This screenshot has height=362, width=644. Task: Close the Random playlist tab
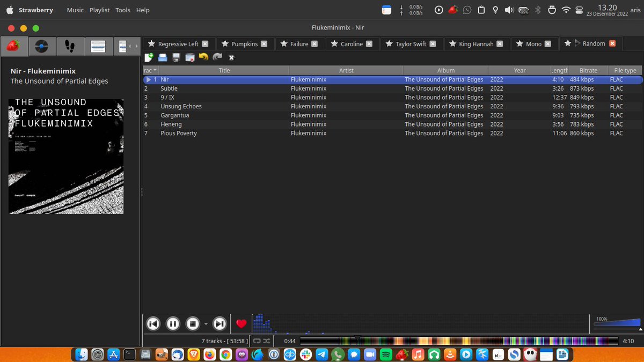[612, 43]
